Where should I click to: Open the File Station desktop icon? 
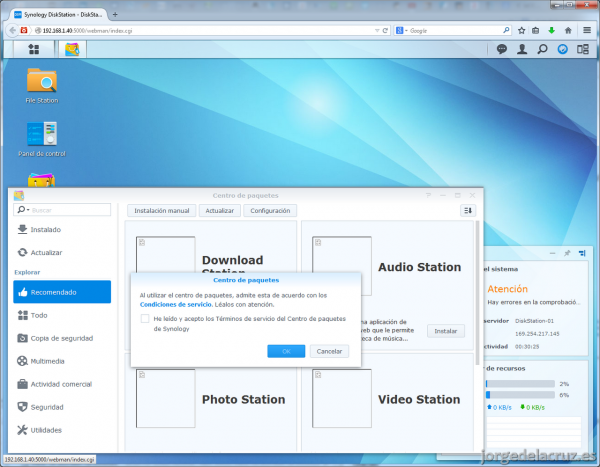42,85
